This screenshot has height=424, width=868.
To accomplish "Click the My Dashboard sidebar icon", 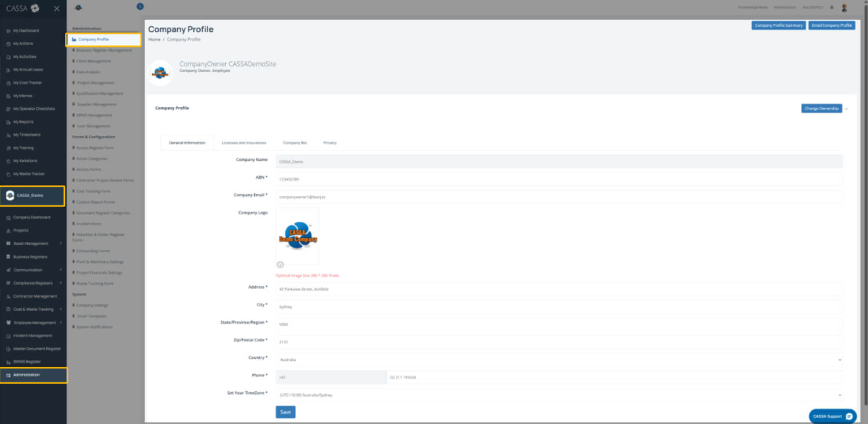I will pos(8,31).
